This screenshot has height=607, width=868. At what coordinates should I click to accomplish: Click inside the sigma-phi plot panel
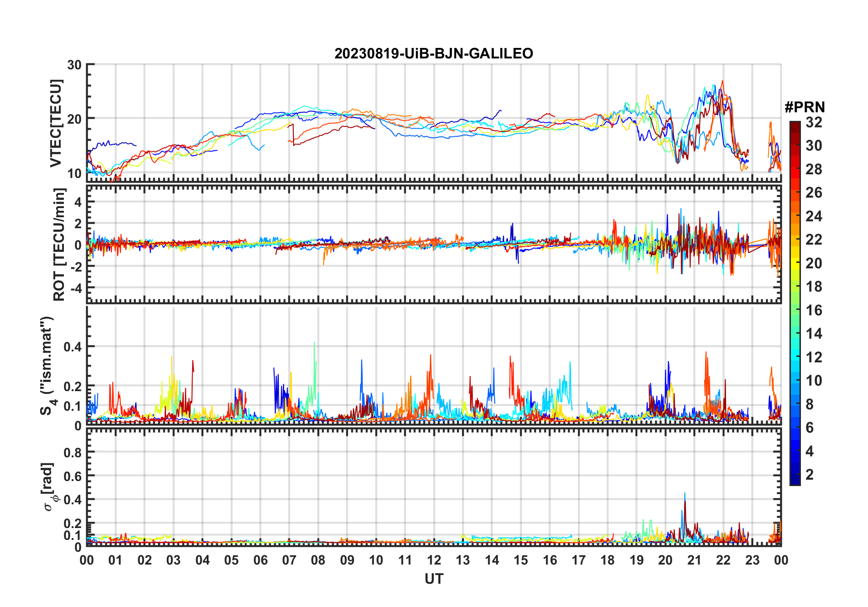[x=434, y=487]
